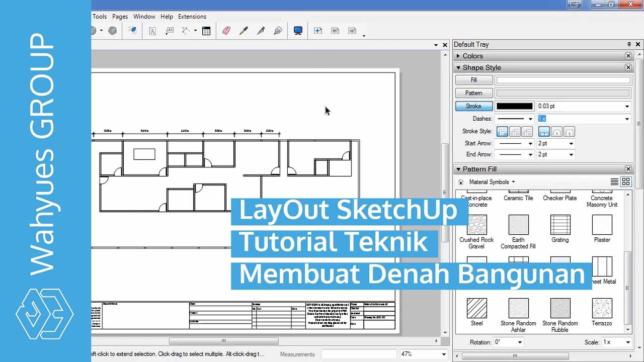Open the Pages menu

(120, 17)
